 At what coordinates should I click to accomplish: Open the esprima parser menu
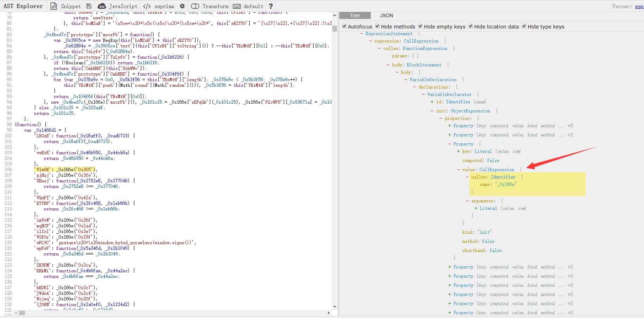click(159, 6)
